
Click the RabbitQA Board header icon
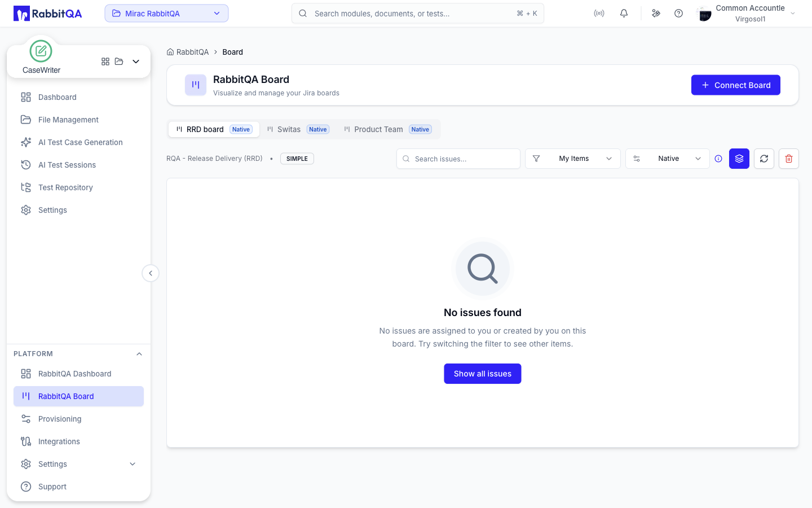tap(196, 85)
